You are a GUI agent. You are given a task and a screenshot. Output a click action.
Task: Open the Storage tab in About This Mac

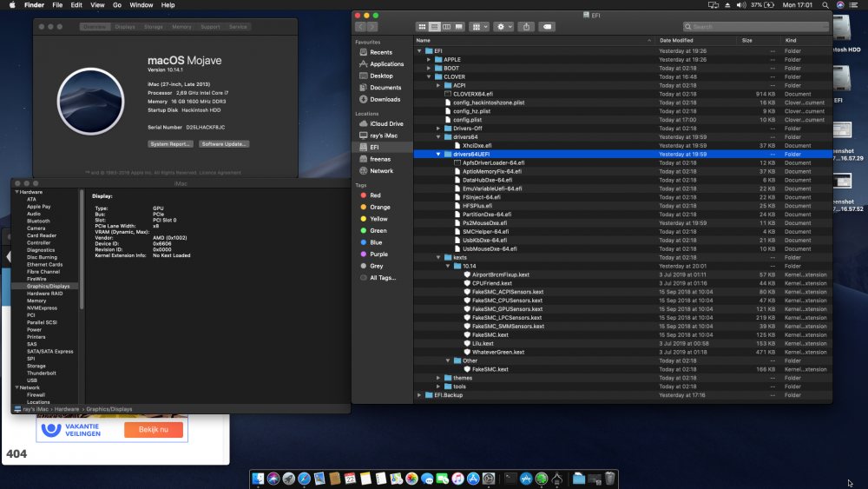pos(154,27)
